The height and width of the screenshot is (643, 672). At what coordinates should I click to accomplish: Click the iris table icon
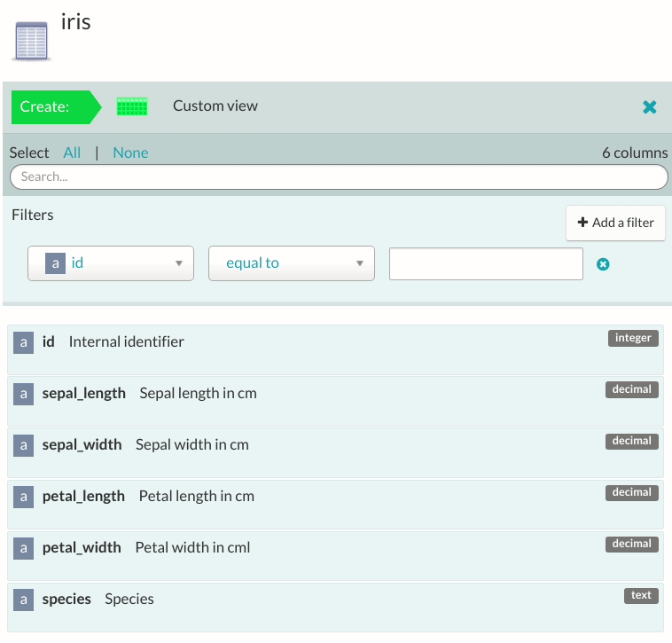pos(31,41)
